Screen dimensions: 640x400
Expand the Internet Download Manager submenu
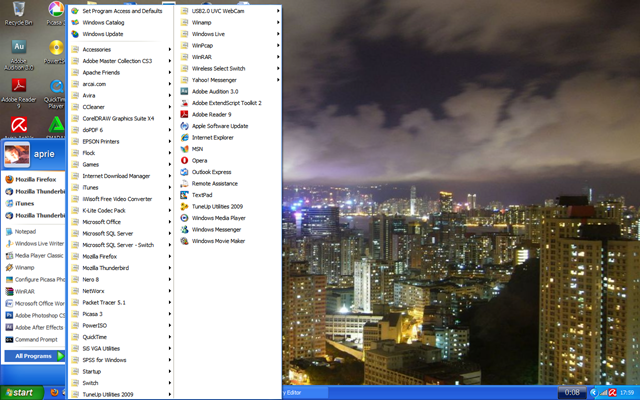point(121,176)
